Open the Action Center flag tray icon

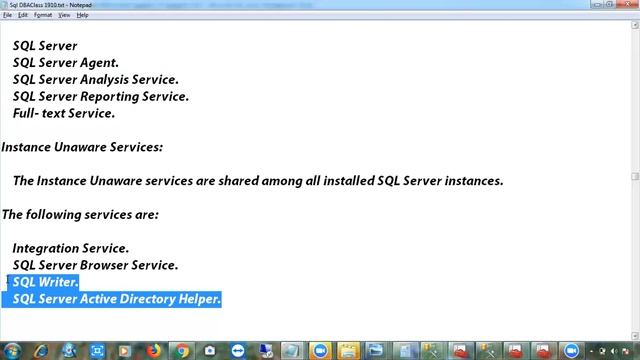(625, 351)
